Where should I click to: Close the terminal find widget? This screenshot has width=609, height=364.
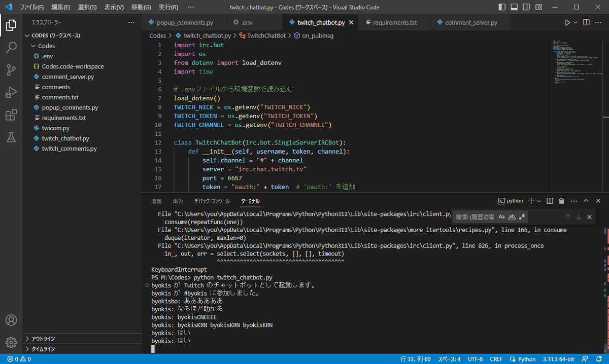click(589, 217)
